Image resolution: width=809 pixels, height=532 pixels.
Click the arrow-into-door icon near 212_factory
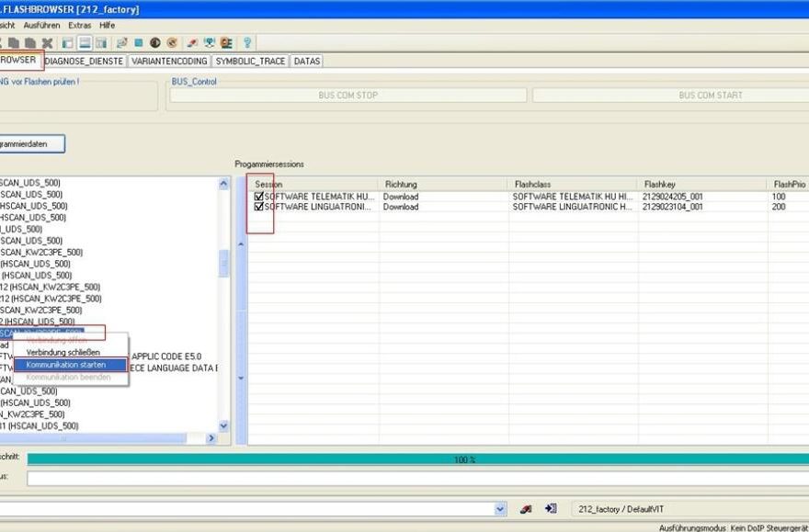point(551,509)
